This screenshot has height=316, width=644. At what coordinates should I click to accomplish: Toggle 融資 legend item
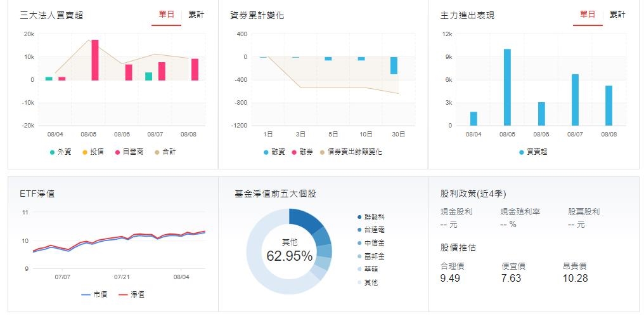pos(274,152)
